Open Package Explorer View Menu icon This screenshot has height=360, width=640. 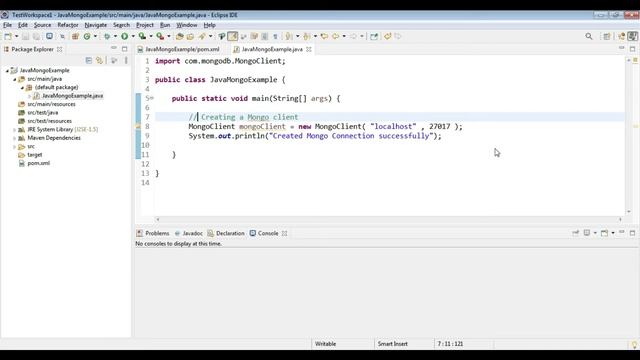pos(126,60)
